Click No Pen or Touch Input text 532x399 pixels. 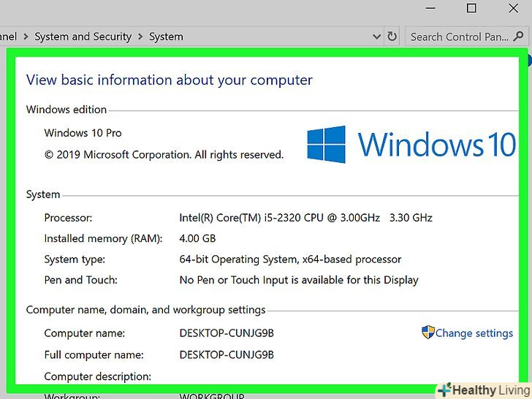(x=299, y=280)
